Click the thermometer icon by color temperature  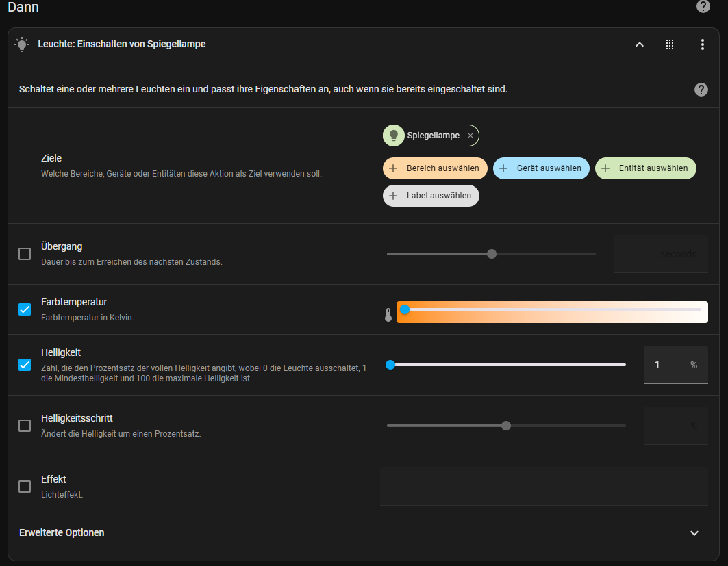click(388, 315)
